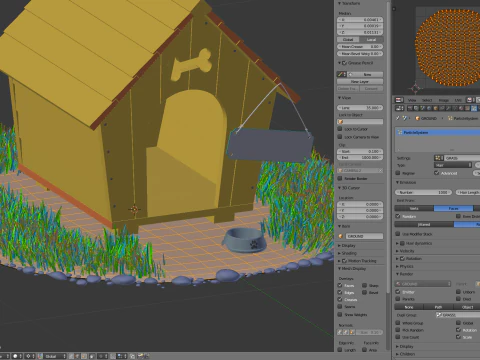The width and height of the screenshot is (480, 360).
Task: Open the View menu in UV editor
Action: tap(412, 100)
